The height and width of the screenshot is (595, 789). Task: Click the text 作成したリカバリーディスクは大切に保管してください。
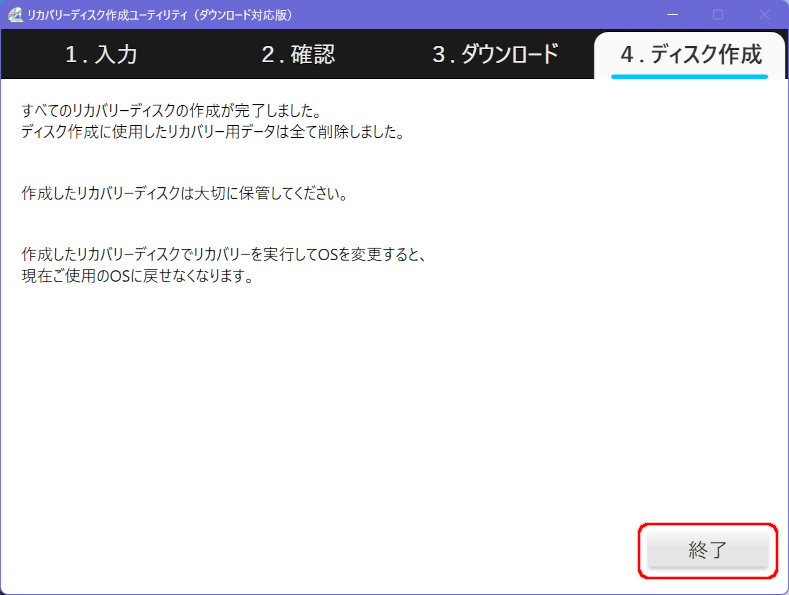(x=185, y=193)
